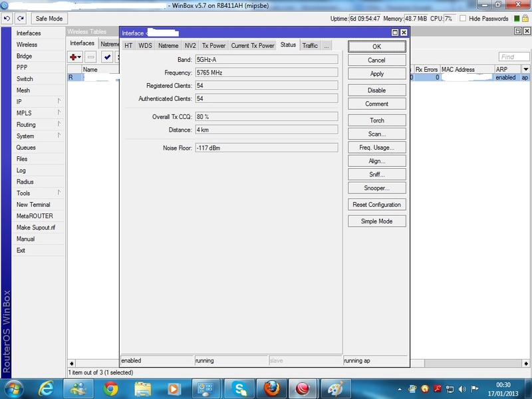Image resolution: width=532 pixels, height=399 pixels.
Task: Click the Sniff... button
Action: (376, 174)
